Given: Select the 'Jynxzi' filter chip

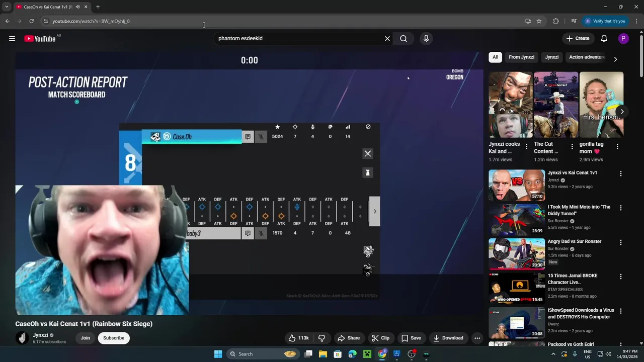Looking at the screenshot, I should click(552, 57).
